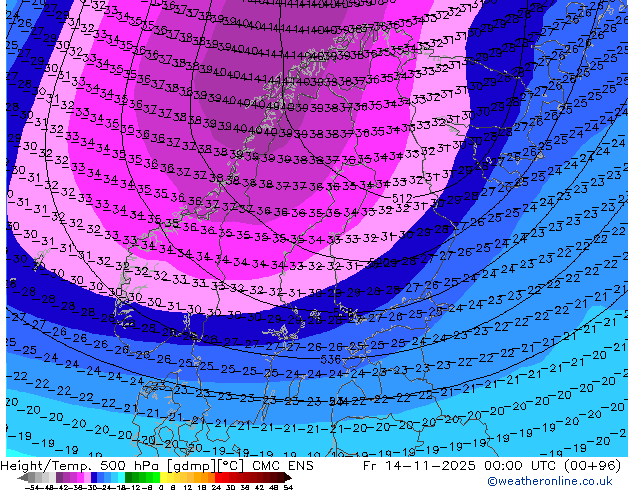Click the gray left arrow end of color scale
The height and width of the screenshot is (490, 634).
tap(22, 477)
